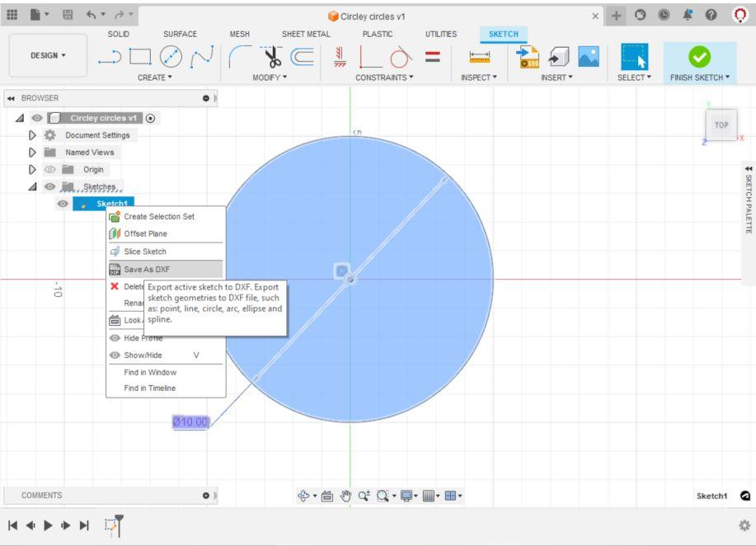Choose Create Selection Set from context menu
The width and height of the screenshot is (756, 546).
tap(167, 217)
